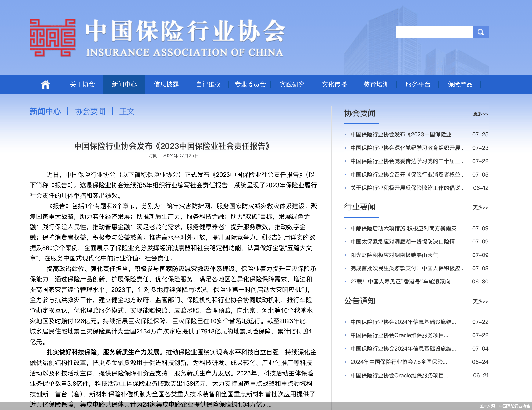Open the 服务平台 menu
The image size is (532, 410).
tap(418, 84)
